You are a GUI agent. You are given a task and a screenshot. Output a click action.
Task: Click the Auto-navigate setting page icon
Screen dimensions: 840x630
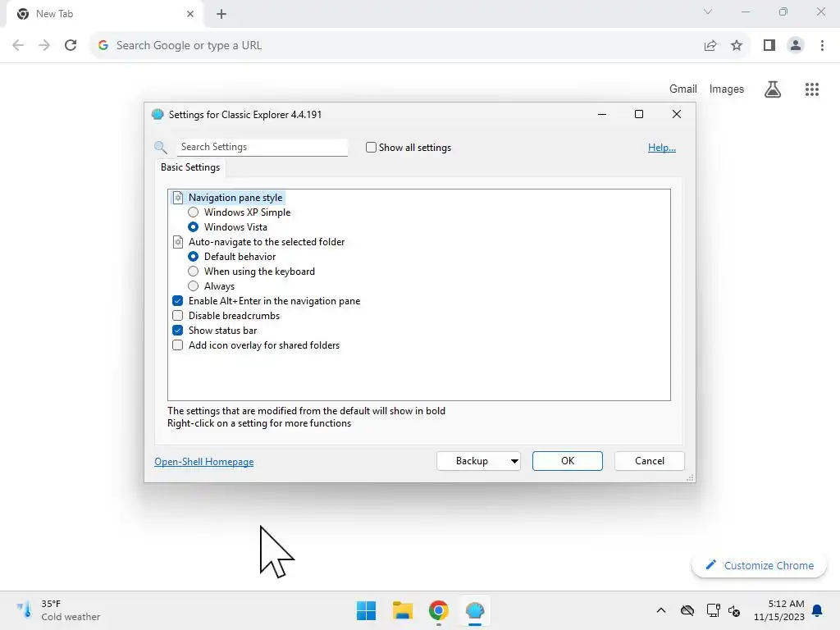point(178,242)
